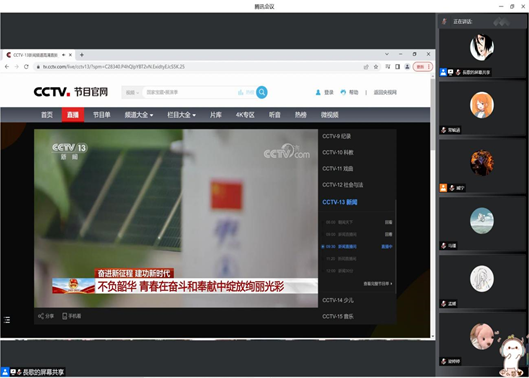Click the 帮助 help link
Viewport: 529px width, 378px height.
tap(354, 92)
